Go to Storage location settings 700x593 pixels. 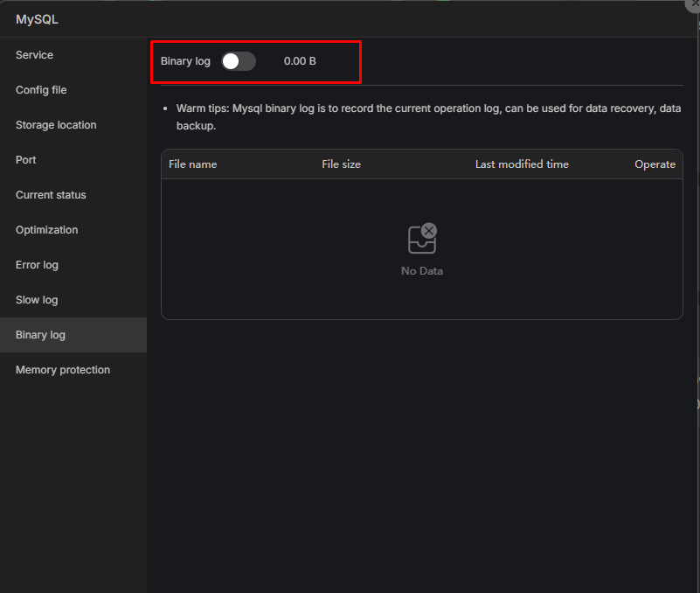73,125
